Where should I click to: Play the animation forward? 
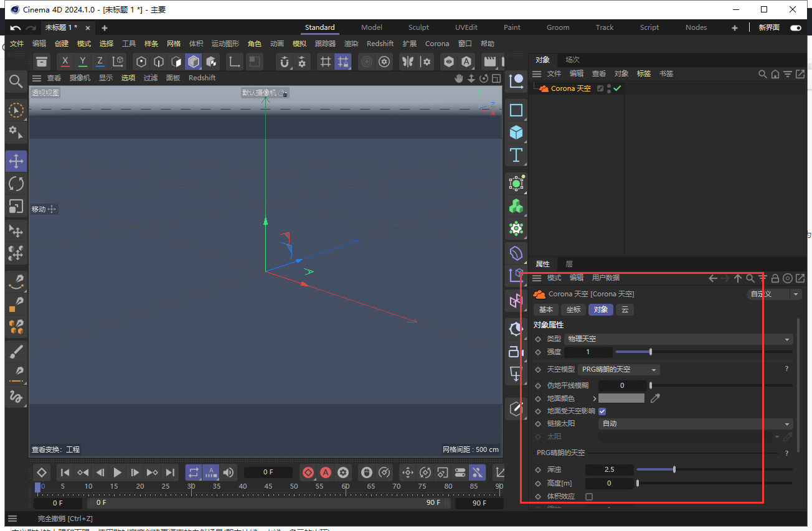(117, 472)
